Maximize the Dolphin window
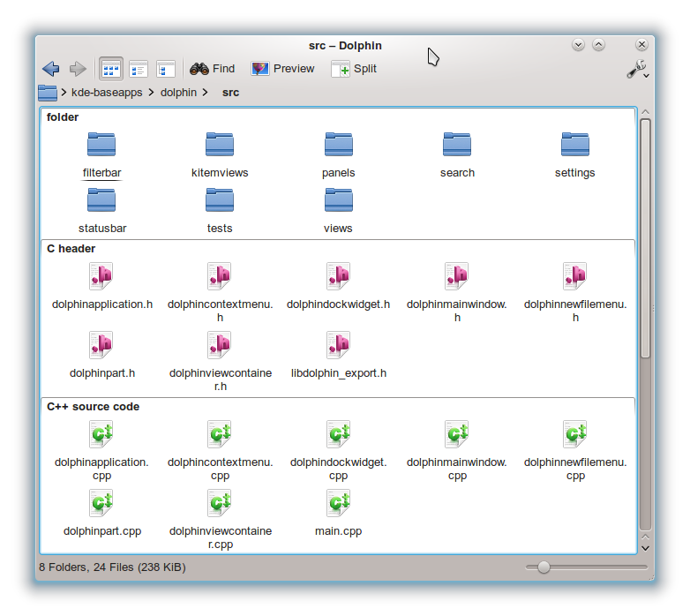Image resolution: width=690 pixels, height=616 pixels. [x=598, y=45]
